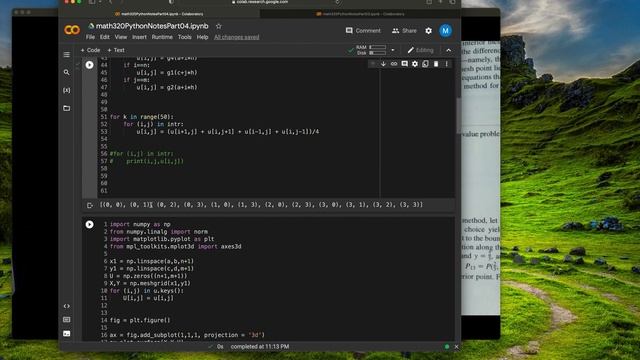Click the commented '#for (i,j) in intr:' line

(x=141, y=154)
